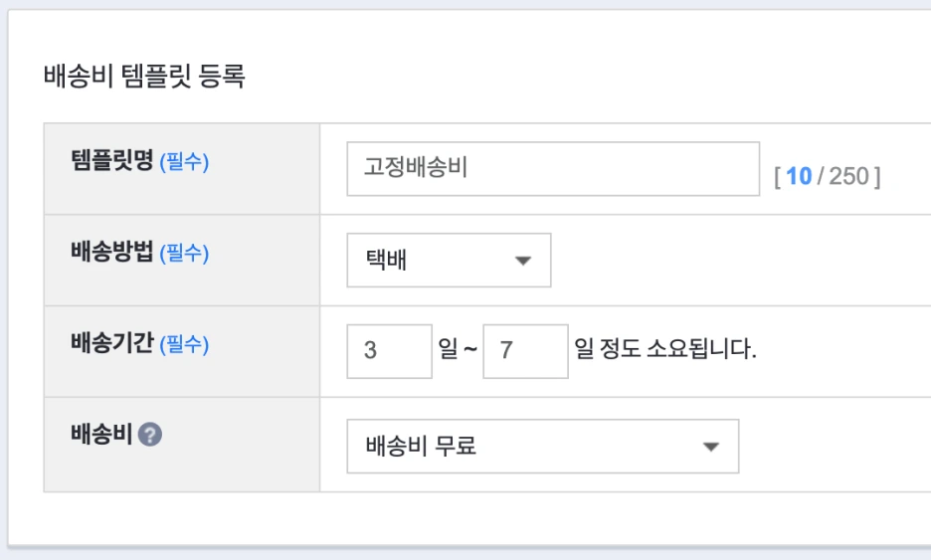Click the 일 ~ separator between day fields
This screenshot has width=931, height=560.
click(x=458, y=351)
